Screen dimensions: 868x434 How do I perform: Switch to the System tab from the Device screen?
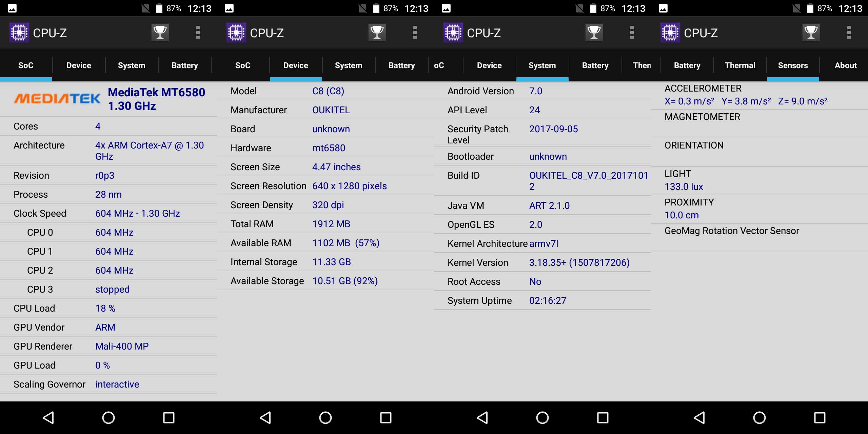click(x=349, y=65)
